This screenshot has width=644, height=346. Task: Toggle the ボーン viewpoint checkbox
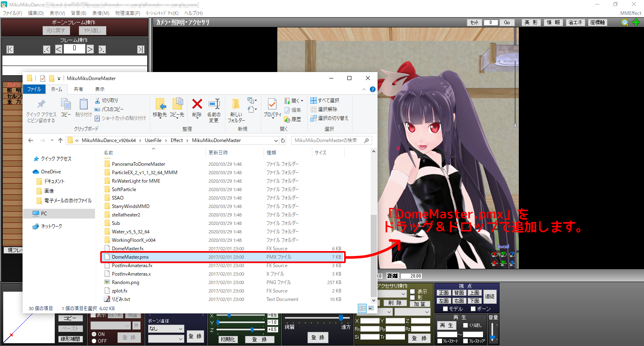(x=473, y=309)
